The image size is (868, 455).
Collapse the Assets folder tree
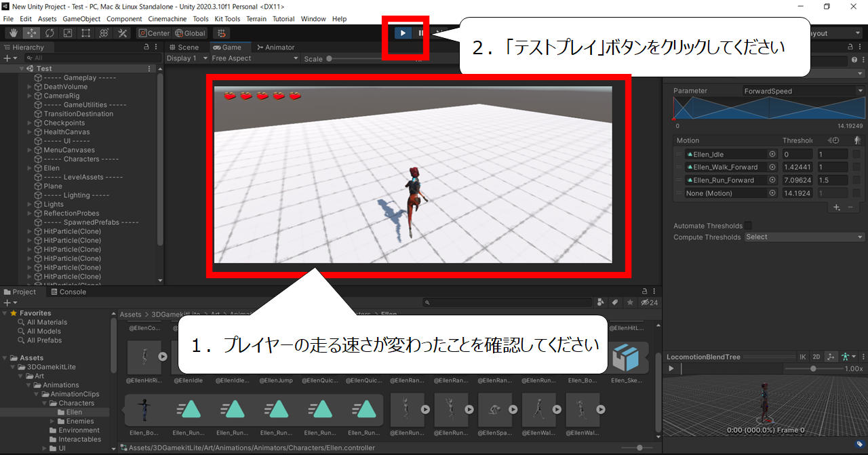[5, 358]
